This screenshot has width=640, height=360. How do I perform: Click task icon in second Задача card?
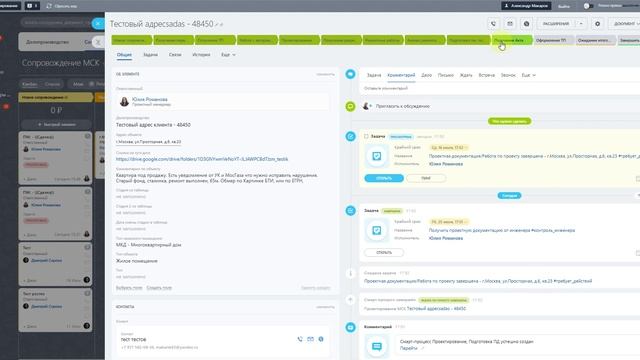pyautogui.click(x=376, y=230)
